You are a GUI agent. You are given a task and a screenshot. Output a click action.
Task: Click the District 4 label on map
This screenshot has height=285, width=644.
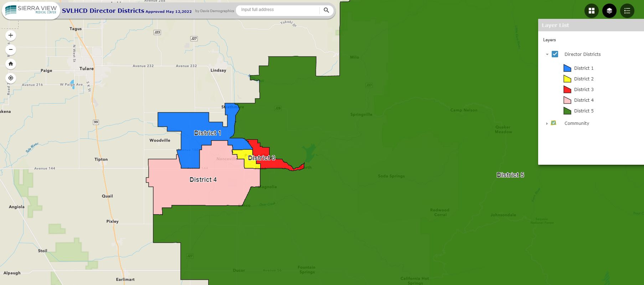(x=203, y=180)
